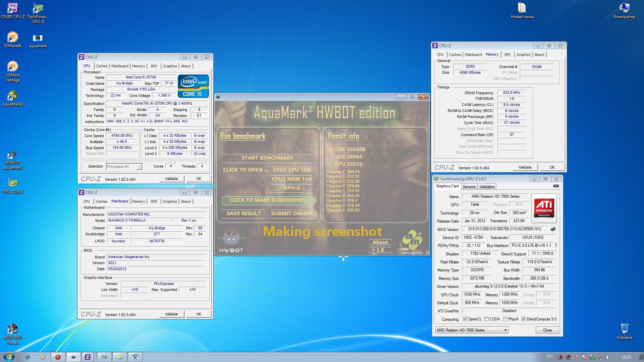644x362 pixels.
Task: Toggle the OpenCL checkbox in GPU-Z
Action: pyautogui.click(x=465, y=319)
